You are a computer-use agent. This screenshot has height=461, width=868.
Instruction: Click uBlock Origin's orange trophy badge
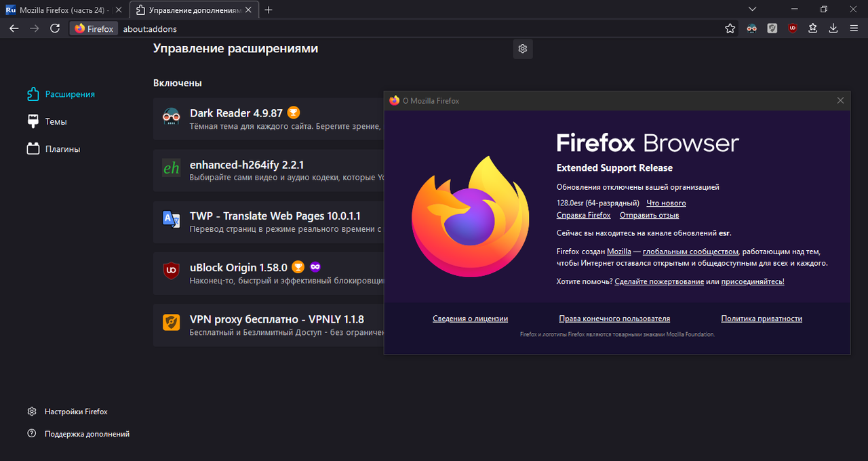pyautogui.click(x=298, y=267)
